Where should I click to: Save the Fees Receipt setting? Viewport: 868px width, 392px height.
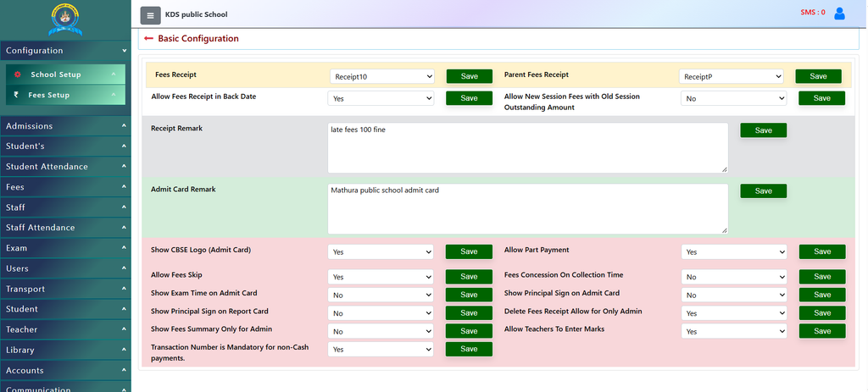470,76
